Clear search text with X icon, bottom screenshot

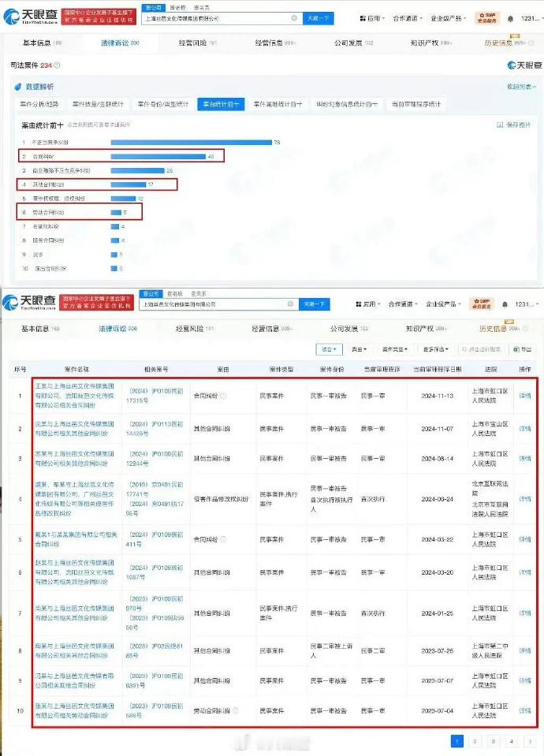(x=290, y=304)
